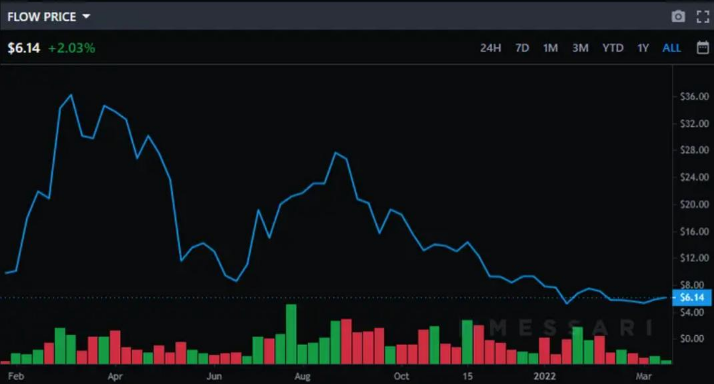Click the $12.00 axis label
The image size is (714, 384).
click(694, 258)
